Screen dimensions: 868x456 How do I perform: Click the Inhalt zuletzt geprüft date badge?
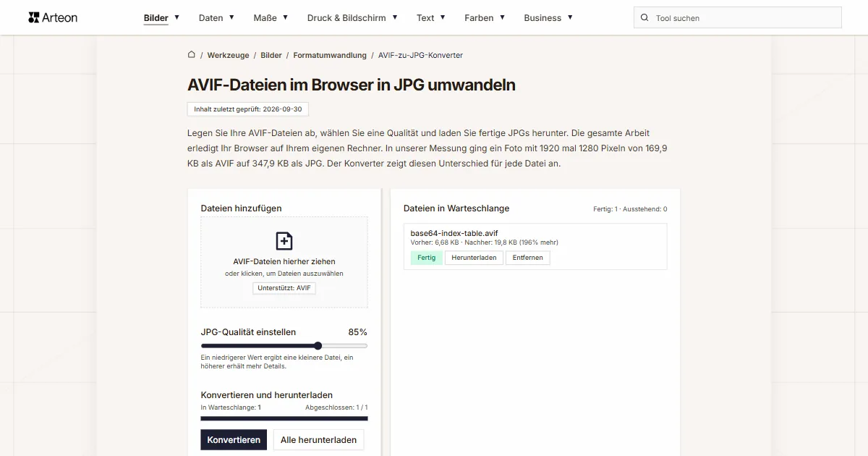(248, 109)
